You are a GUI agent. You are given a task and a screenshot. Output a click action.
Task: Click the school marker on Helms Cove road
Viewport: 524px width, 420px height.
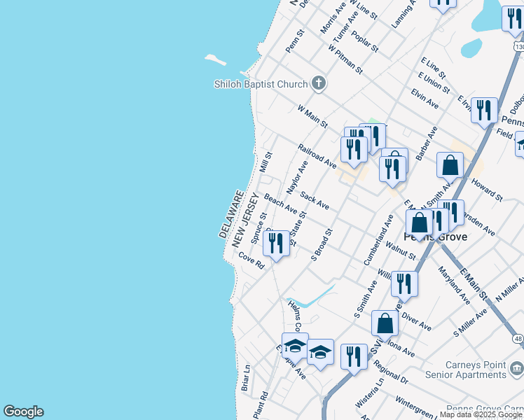(x=295, y=347)
